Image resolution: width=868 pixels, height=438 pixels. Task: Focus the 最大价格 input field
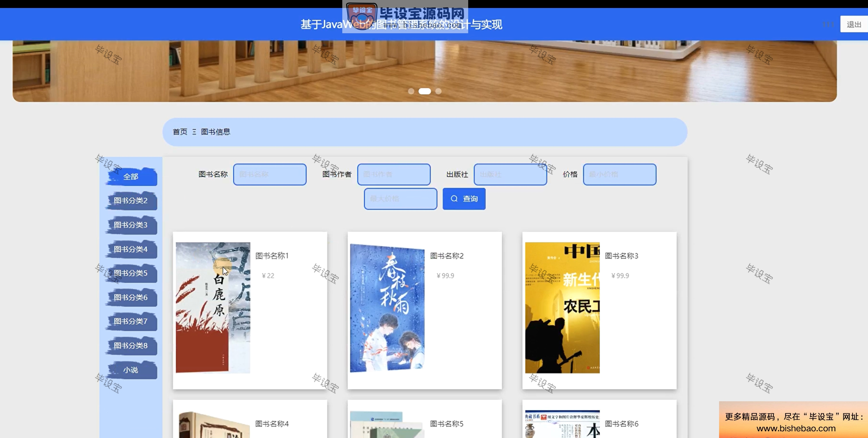tap(401, 199)
